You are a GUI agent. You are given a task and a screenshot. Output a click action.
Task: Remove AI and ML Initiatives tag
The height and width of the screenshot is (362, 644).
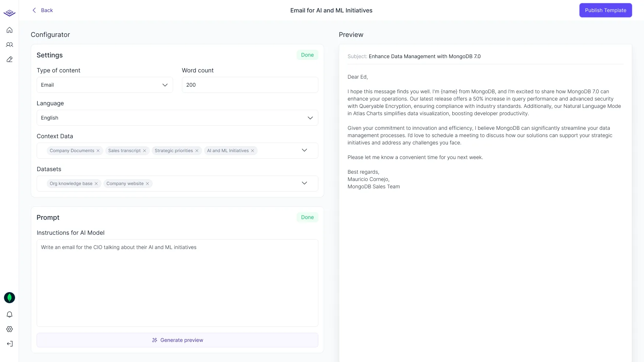(x=252, y=151)
